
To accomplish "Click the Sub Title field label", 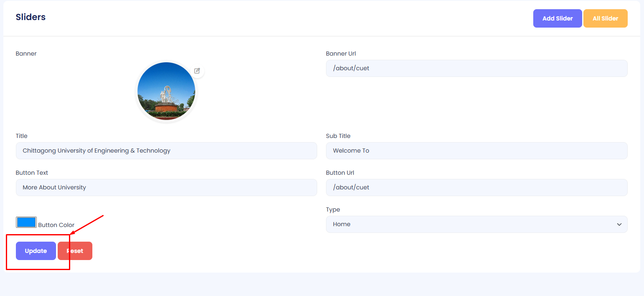I will point(338,136).
